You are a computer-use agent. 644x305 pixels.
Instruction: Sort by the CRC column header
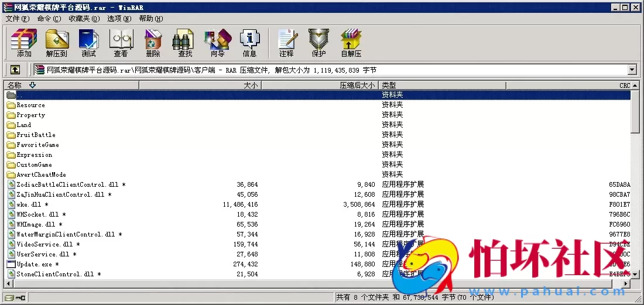coord(568,85)
